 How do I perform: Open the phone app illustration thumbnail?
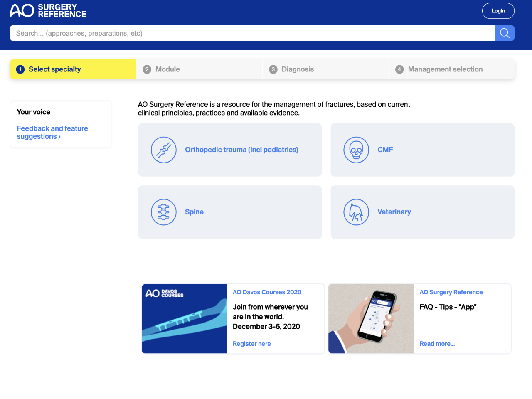point(371,319)
